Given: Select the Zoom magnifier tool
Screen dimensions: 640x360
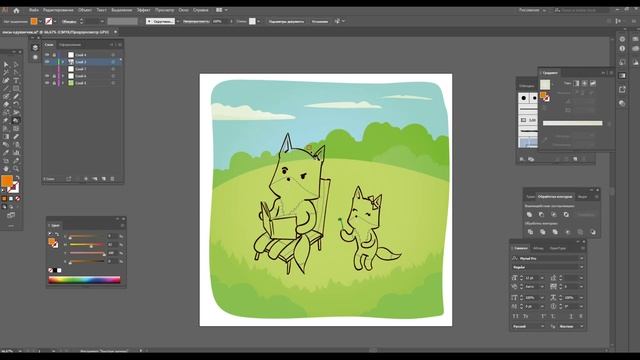Looking at the screenshot, I should pos(16,169).
